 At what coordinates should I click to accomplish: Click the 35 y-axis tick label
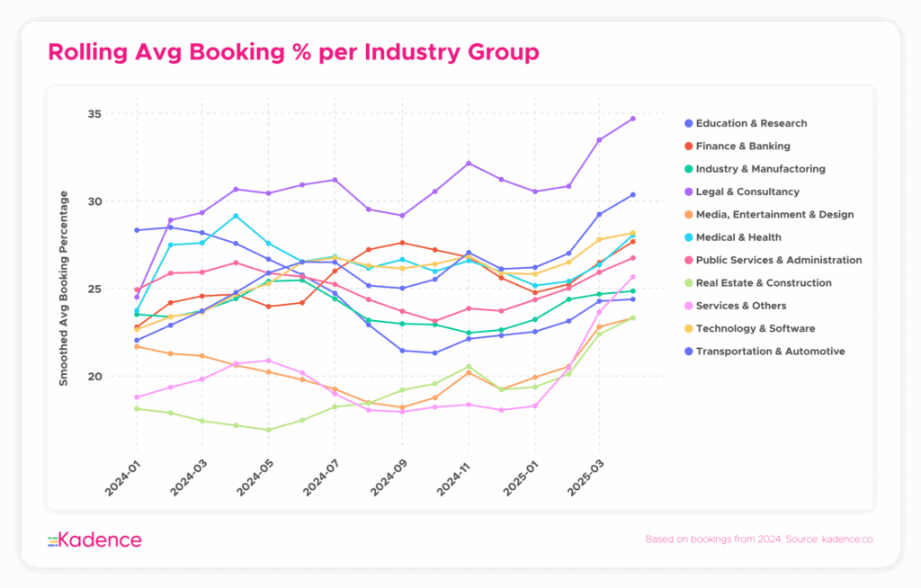click(x=94, y=114)
